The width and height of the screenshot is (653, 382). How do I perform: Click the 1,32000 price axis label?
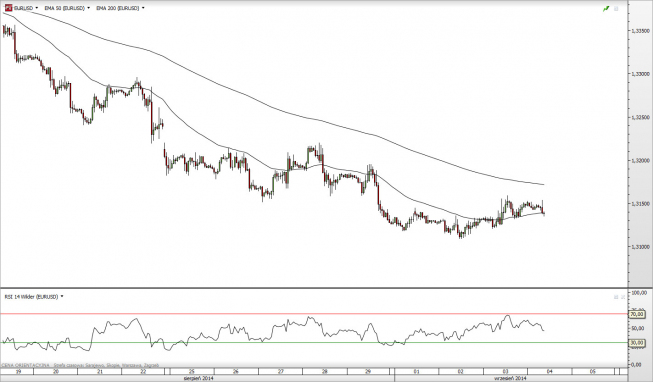(641, 160)
